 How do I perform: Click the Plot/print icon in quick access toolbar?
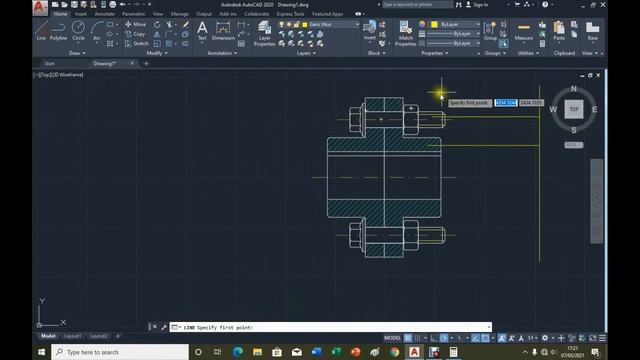(x=113, y=4)
